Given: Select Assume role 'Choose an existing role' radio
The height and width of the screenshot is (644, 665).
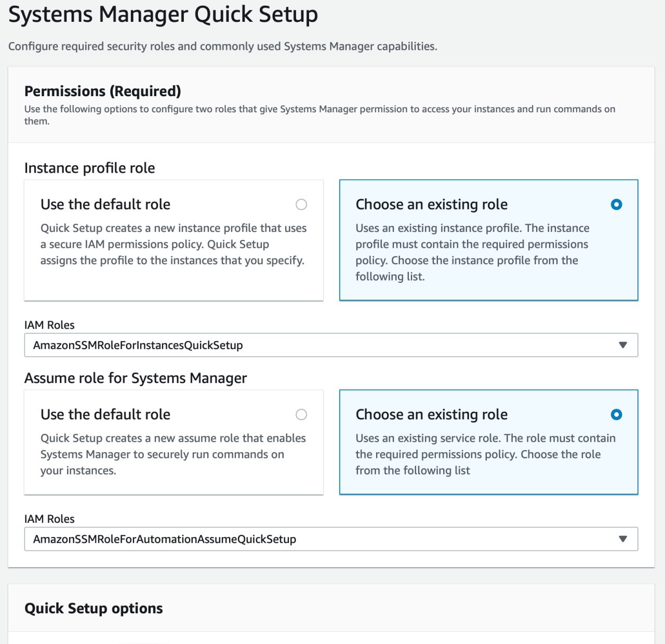Looking at the screenshot, I should (616, 414).
